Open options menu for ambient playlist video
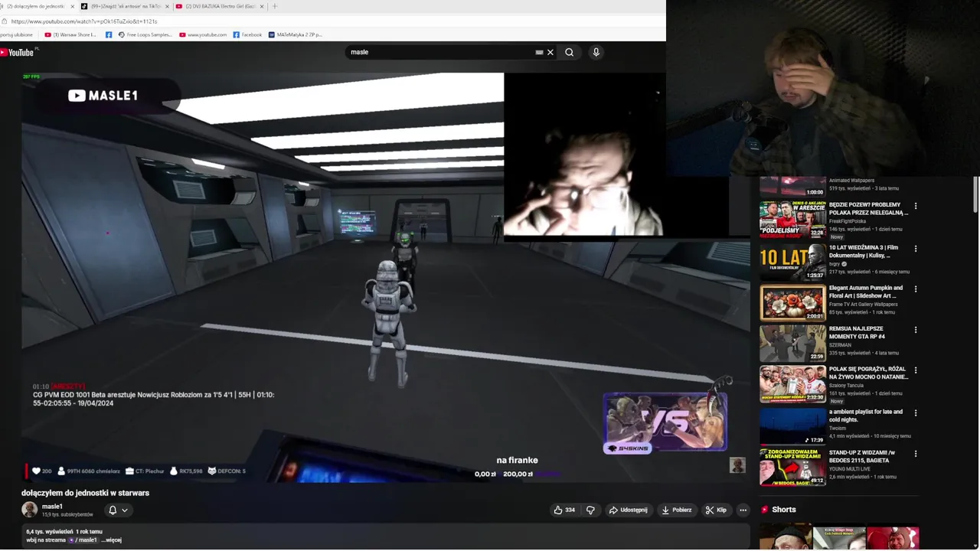Image resolution: width=980 pixels, height=551 pixels. (x=915, y=413)
